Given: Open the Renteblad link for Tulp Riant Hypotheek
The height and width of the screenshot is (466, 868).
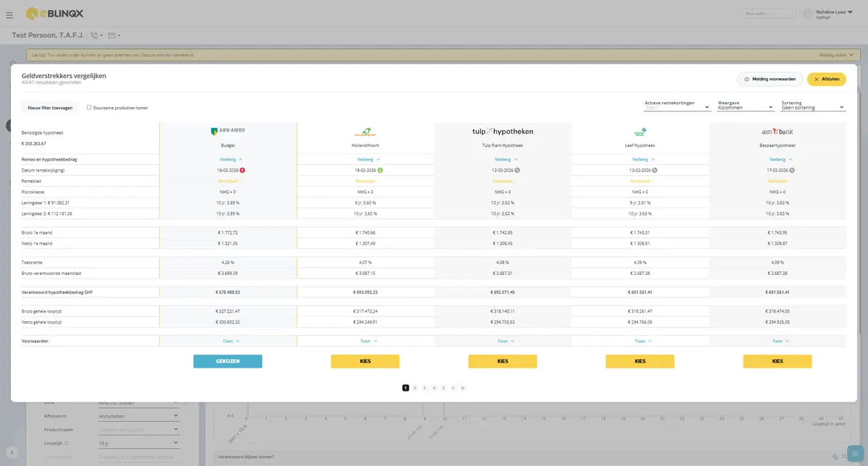Looking at the screenshot, I should coord(503,181).
